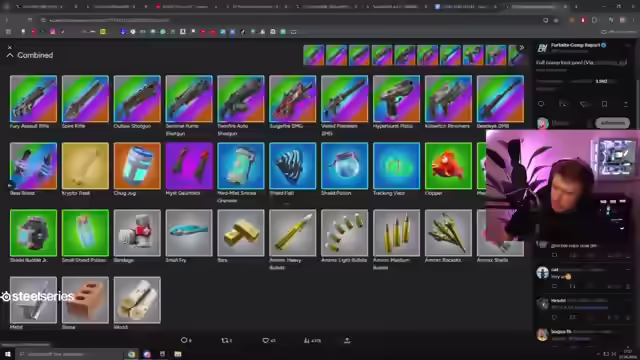The image size is (640, 360).
Task: Collapse the Combined section chevron
Action: [x=10, y=55]
